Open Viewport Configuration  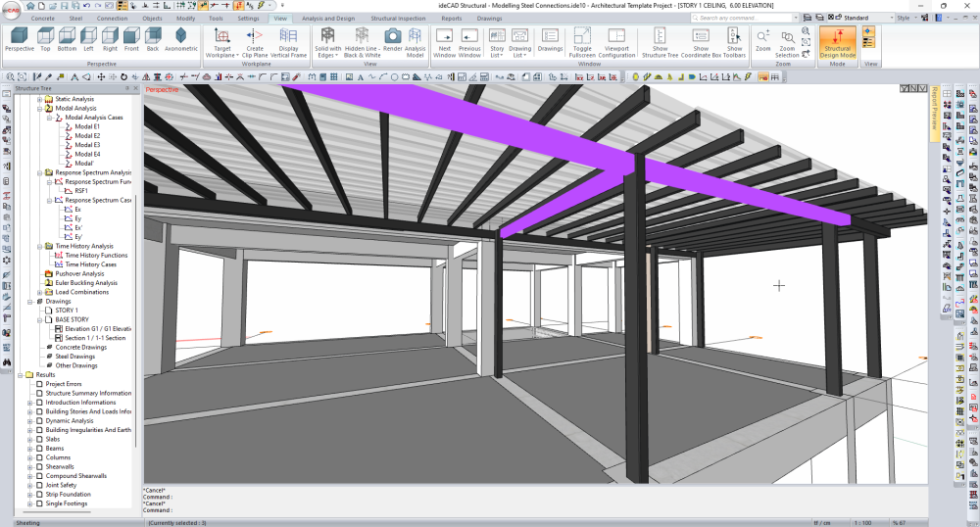(616, 41)
